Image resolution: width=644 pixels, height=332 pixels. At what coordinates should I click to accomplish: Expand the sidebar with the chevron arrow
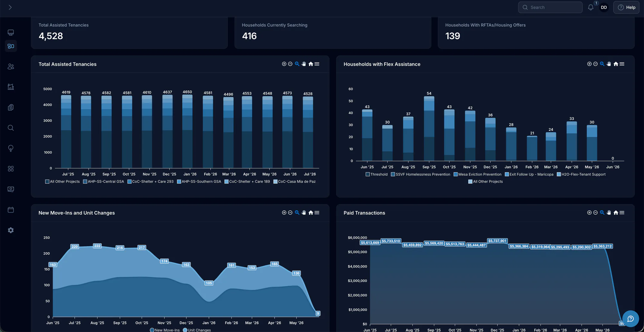10,7
